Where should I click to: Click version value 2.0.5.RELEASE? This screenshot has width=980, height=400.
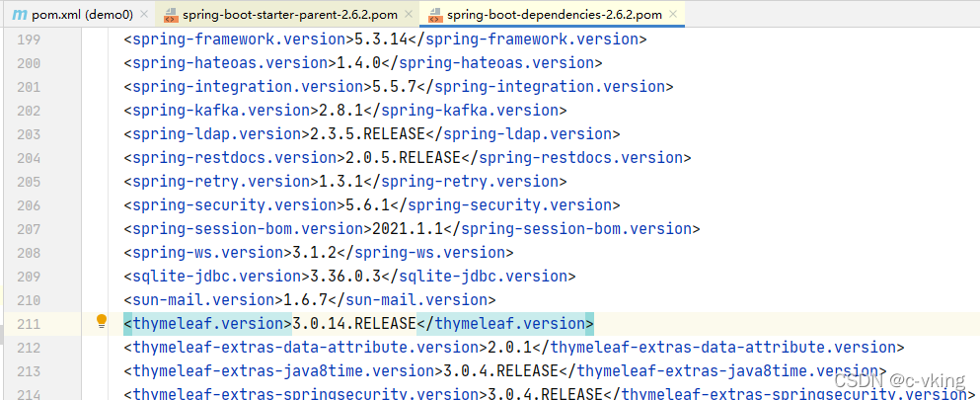click(x=403, y=157)
